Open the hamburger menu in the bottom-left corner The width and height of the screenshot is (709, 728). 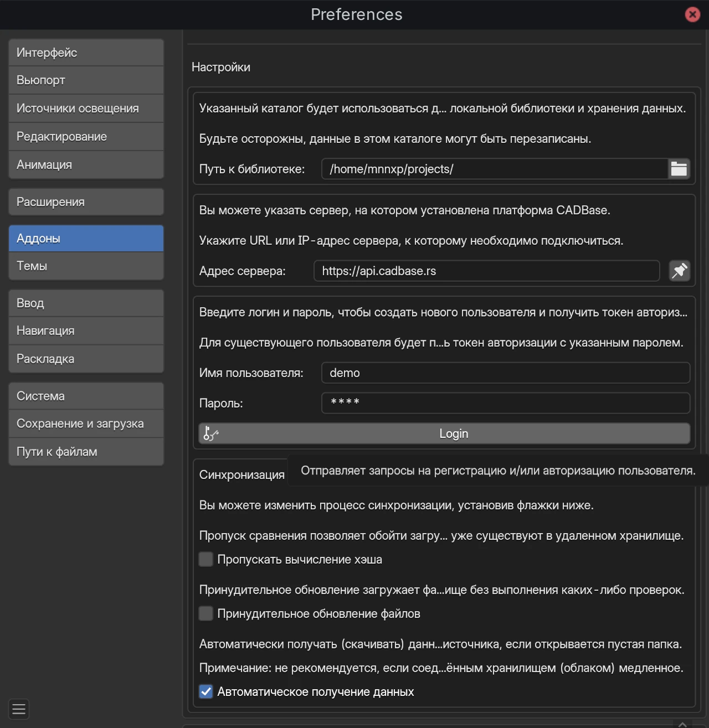(19, 709)
